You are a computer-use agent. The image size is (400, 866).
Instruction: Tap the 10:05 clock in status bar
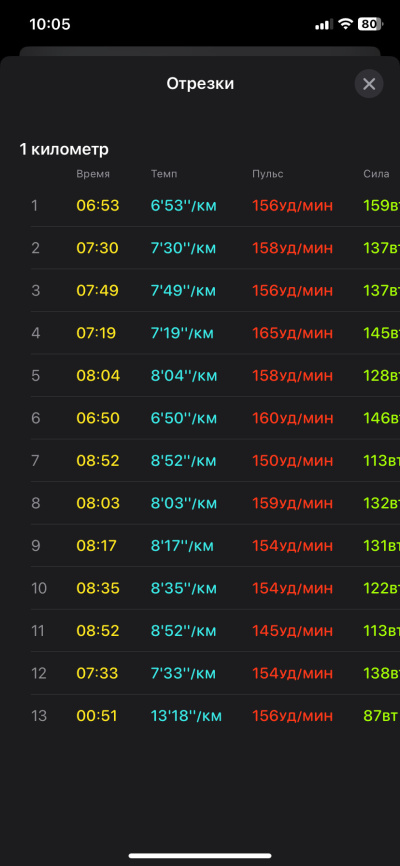(49, 24)
